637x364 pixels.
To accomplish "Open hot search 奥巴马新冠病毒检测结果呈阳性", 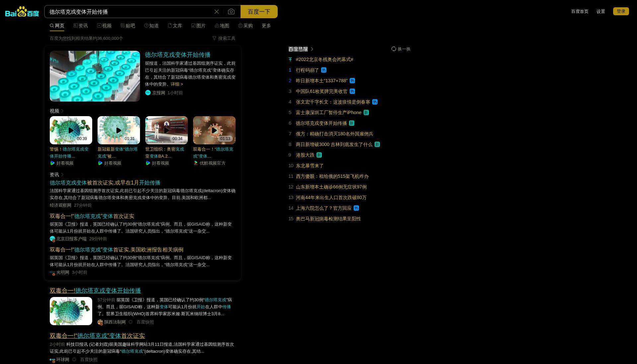I will tap(328, 219).
